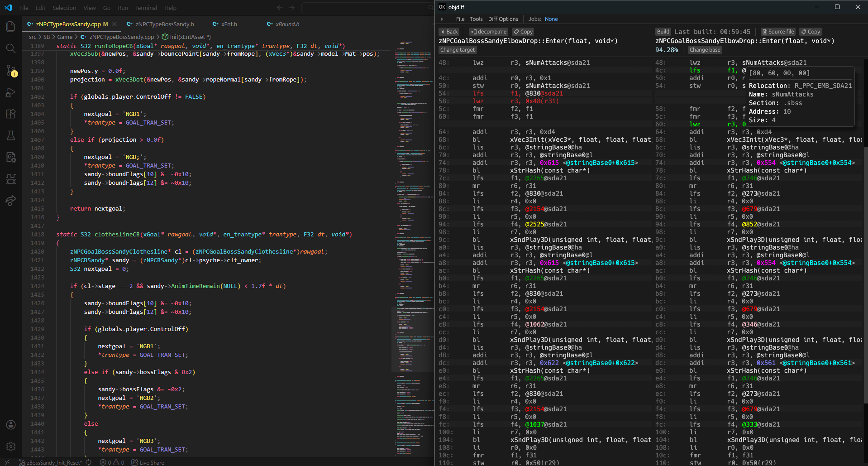
Task: Open the Accounts icon in activity bar
Action: click(11, 425)
